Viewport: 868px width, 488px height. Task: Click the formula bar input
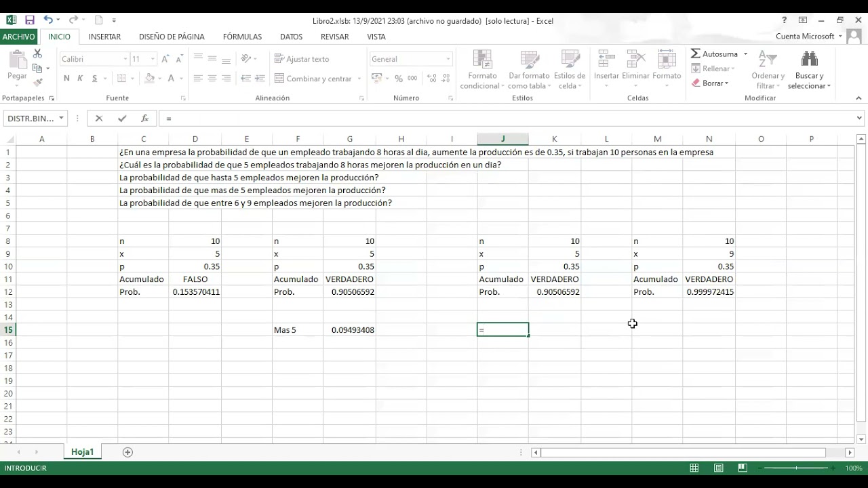tap(507, 118)
